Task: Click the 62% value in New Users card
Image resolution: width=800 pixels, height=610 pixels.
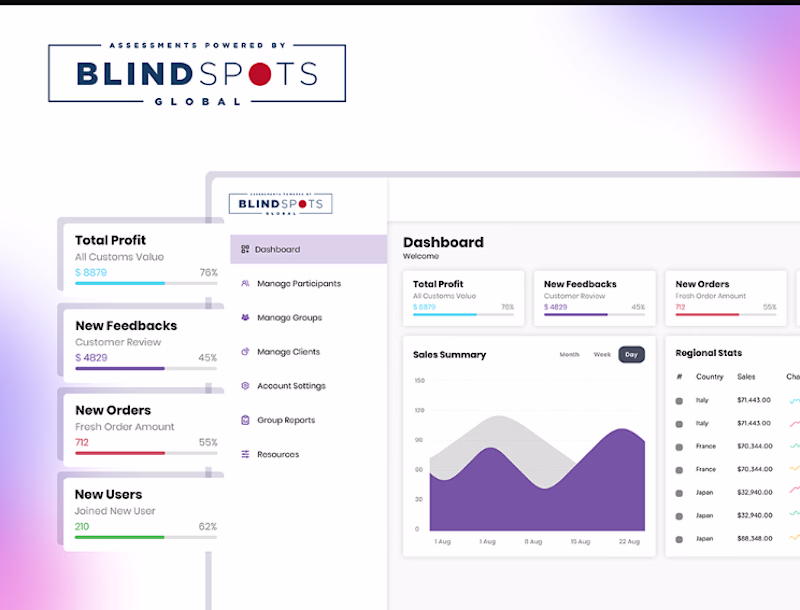Action: pyautogui.click(x=208, y=527)
